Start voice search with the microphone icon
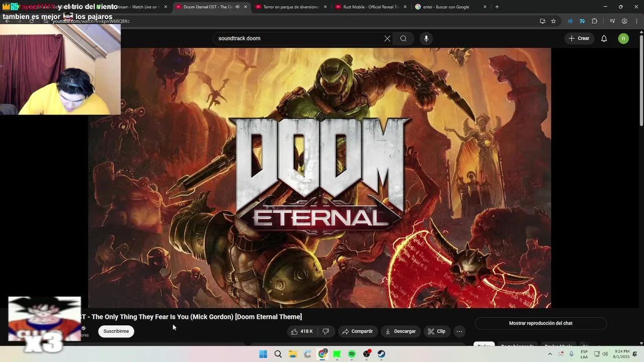Screen dimensions: 644x362 pos(426,38)
